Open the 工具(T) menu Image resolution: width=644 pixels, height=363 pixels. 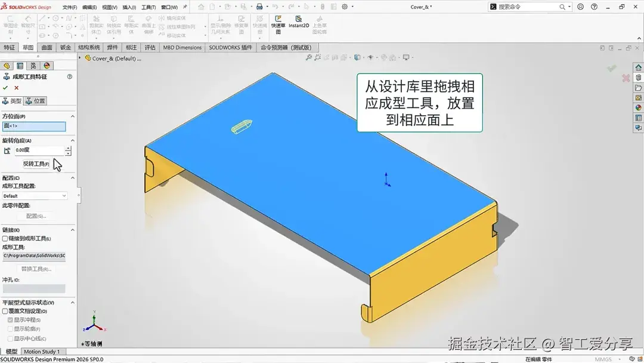[148, 7]
